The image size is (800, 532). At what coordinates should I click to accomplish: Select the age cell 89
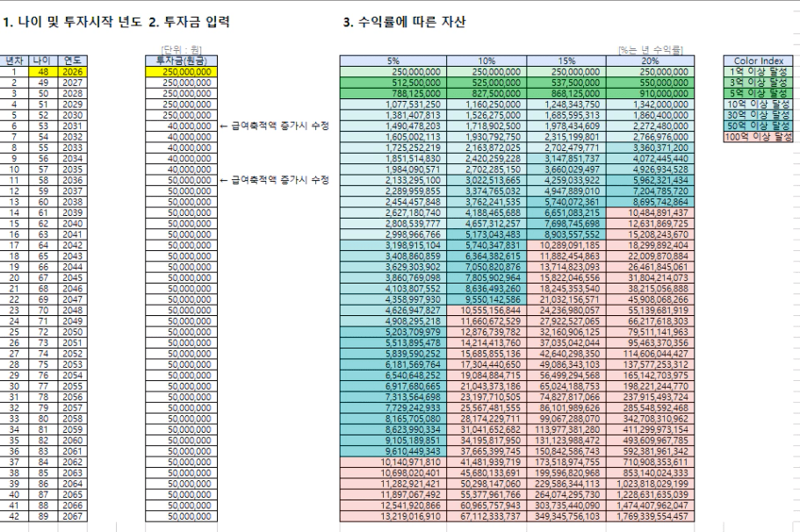click(43, 516)
